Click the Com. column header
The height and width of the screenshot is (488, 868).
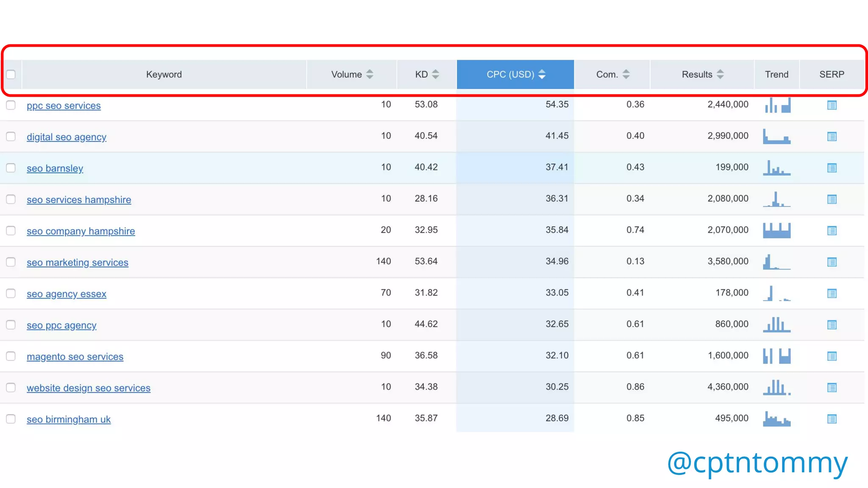click(607, 75)
